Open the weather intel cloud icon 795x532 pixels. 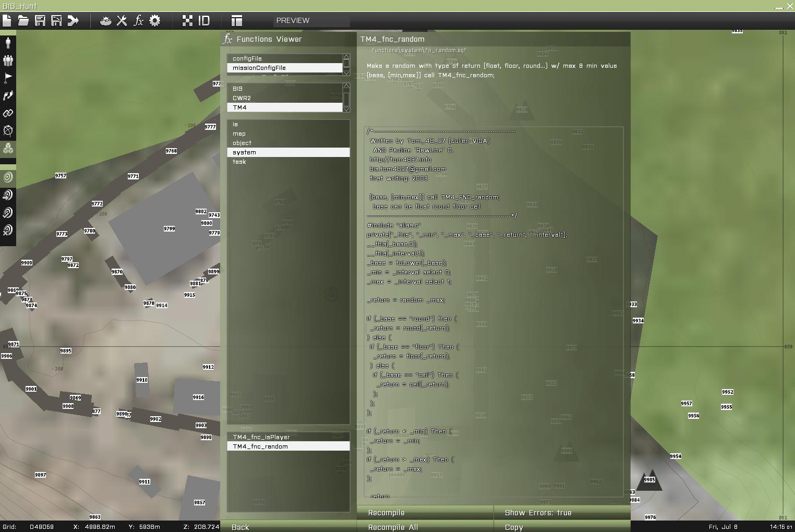click(x=105, y=20)
